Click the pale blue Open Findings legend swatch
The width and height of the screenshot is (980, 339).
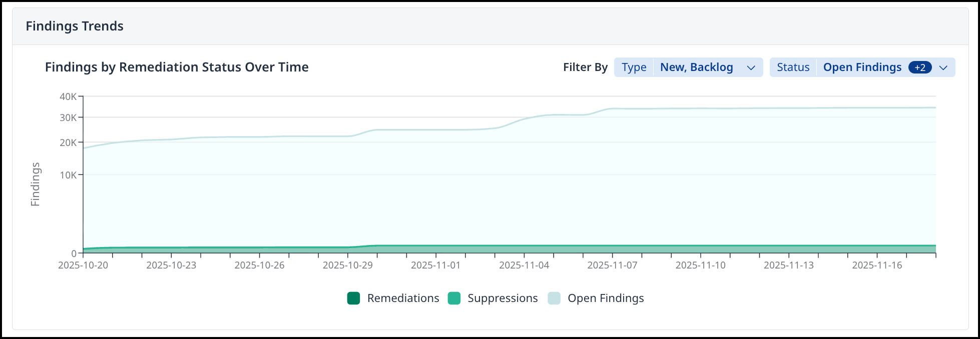554,298
